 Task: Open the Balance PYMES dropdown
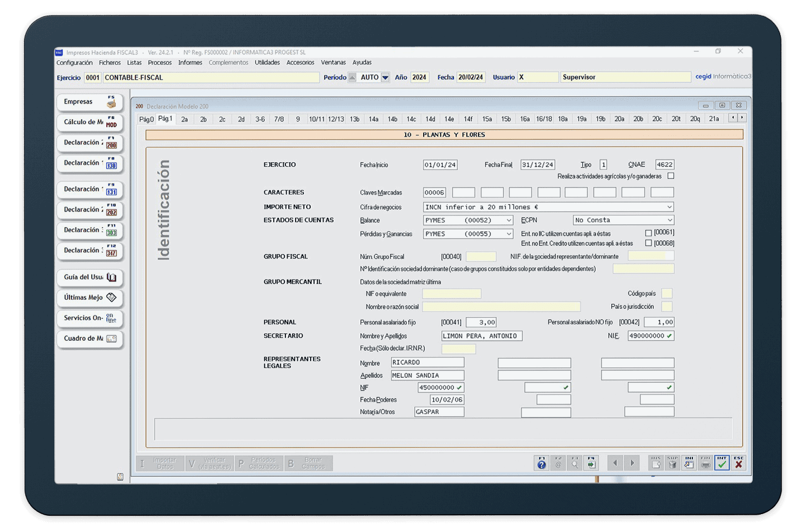point(508,220)
